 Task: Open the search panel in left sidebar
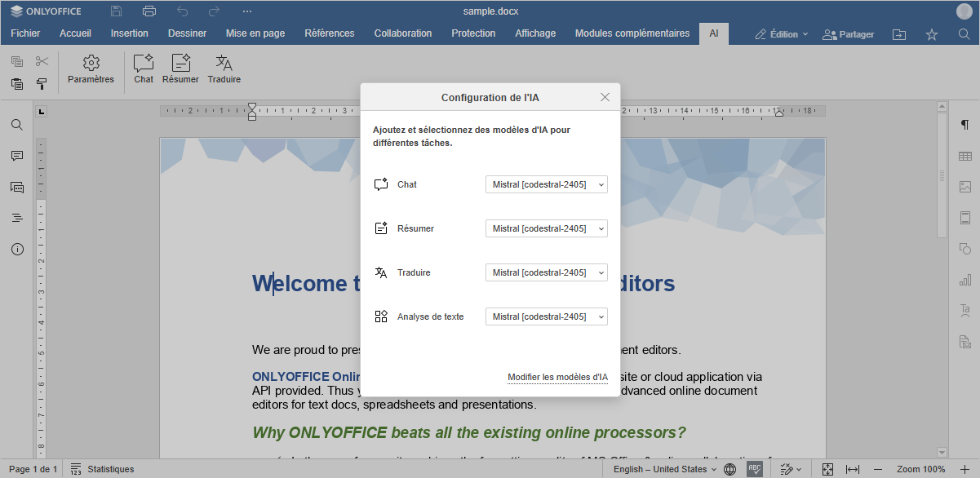(x=17, y=125)
